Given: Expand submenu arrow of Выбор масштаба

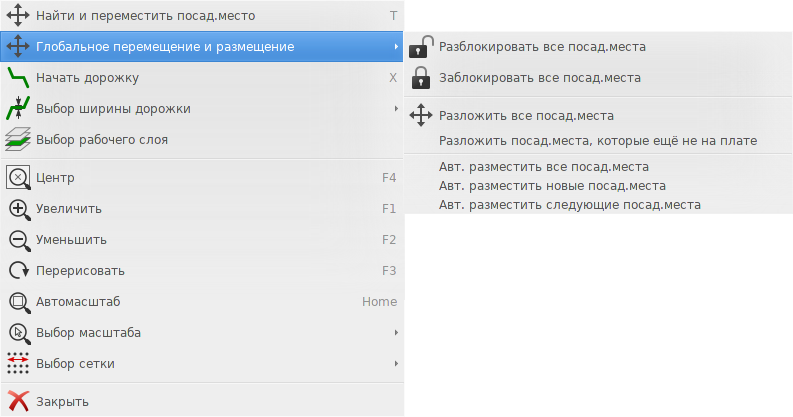Looking at the screenshot, I should coord(396,333).
